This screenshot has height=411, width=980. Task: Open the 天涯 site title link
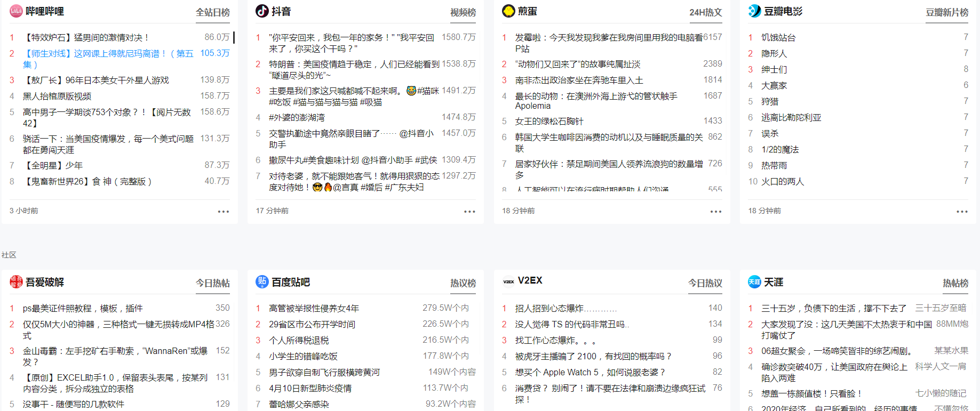click(774, 282)
